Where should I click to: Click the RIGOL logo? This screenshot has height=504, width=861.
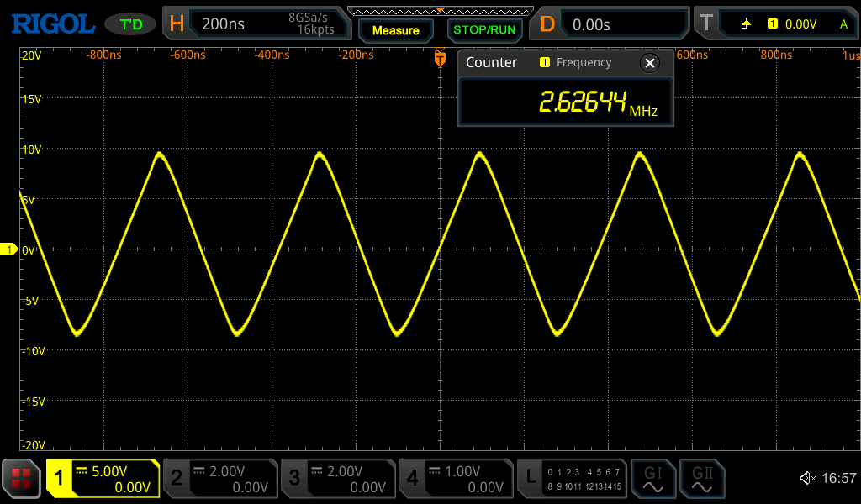point(52,24)
